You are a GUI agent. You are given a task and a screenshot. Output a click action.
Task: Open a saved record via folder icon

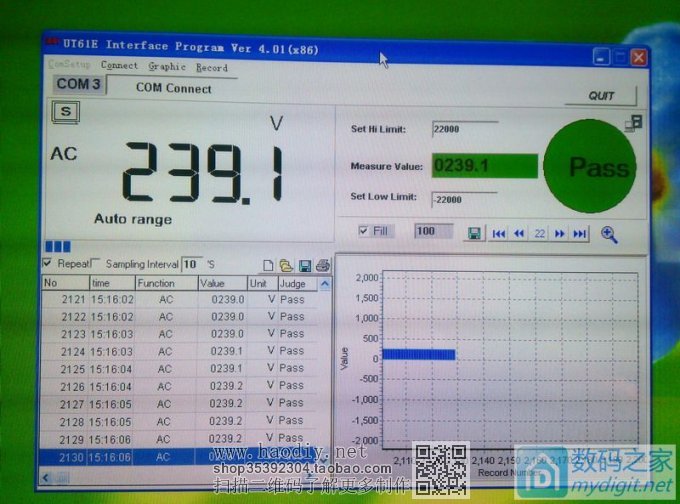tap(286, 265)
